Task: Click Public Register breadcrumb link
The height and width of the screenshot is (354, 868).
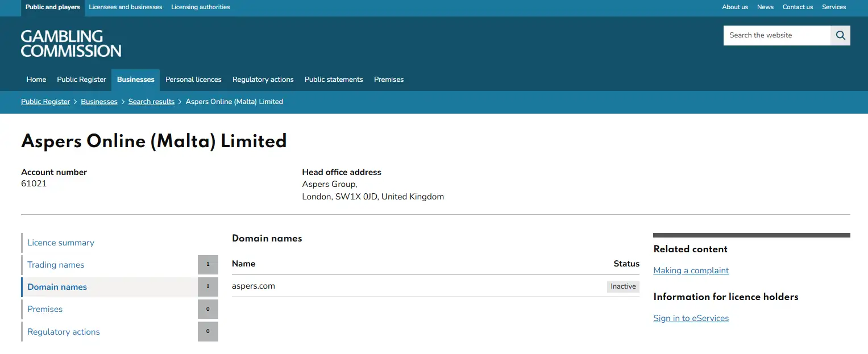Action: point(45,102)
